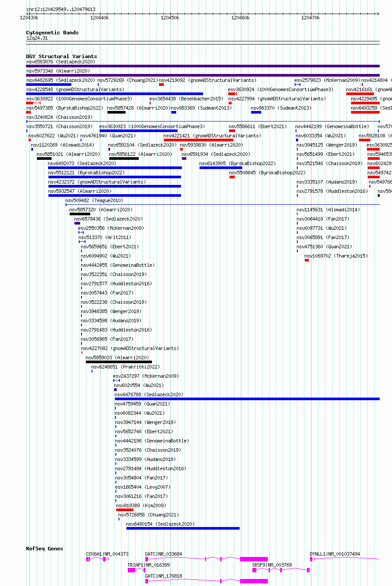Open variant nsv5512121 (ByrskaBishop2022)
The height and width of the screenshot is (586, 392).
point(86,173)
